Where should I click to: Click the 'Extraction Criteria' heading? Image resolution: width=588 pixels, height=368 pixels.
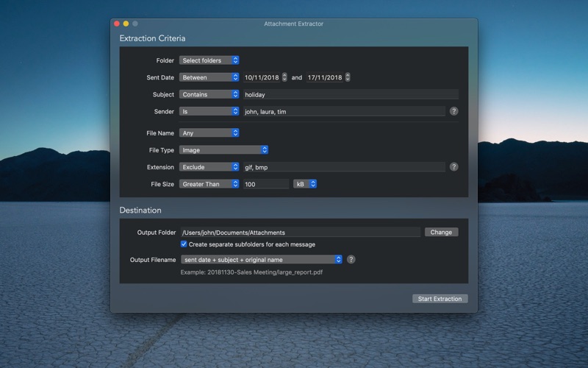tap(152, 38)
